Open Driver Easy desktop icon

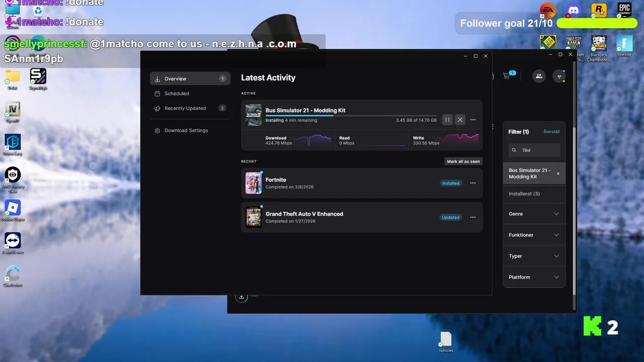pos(13,145)
